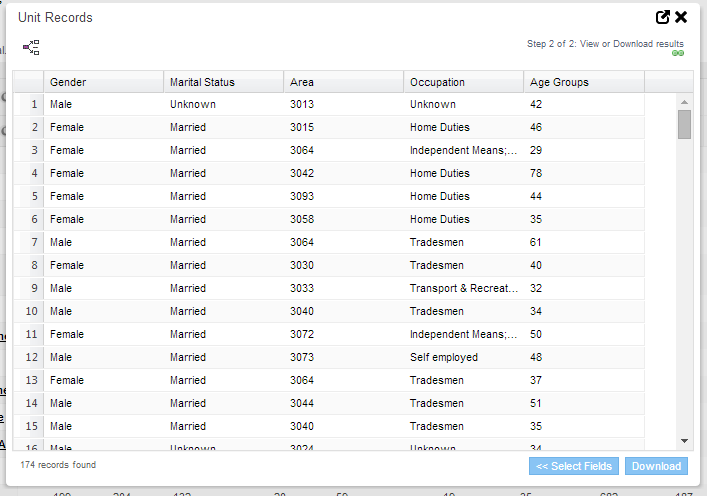Viewport: 707px width, 496px height.
Task: Close the Unit Records dialog
Action: pyautogui.click(x=681, y=17)
